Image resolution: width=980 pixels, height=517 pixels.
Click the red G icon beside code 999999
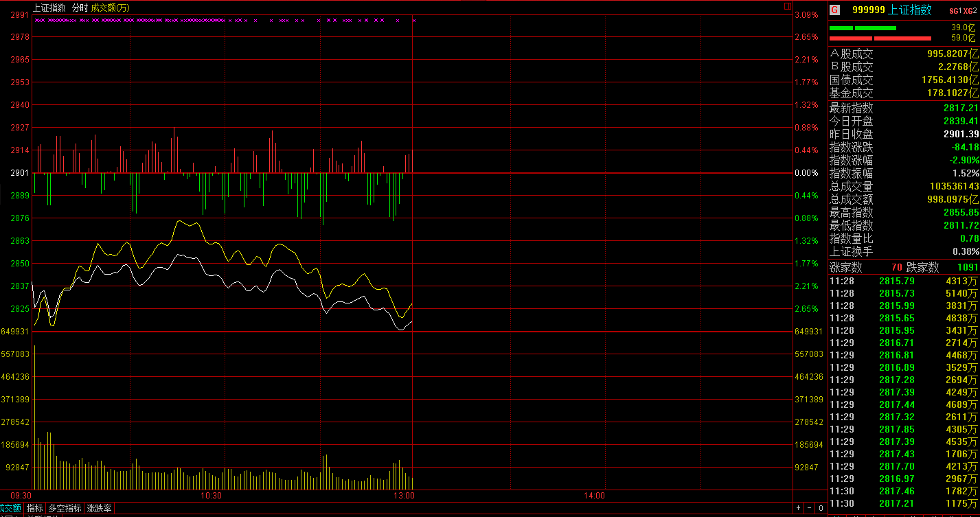tap(834, 10)
